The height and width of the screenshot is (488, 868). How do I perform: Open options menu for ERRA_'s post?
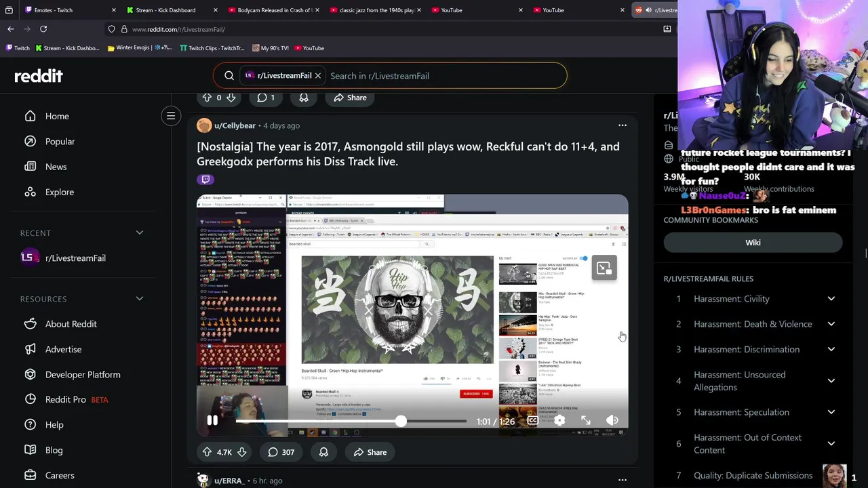(x=623, y=481)
